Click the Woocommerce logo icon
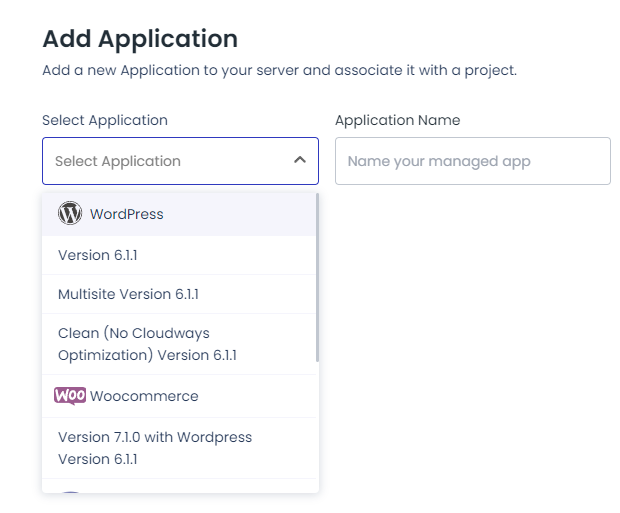The width and height of the screenshot is (620, 513). coord(70,396)
